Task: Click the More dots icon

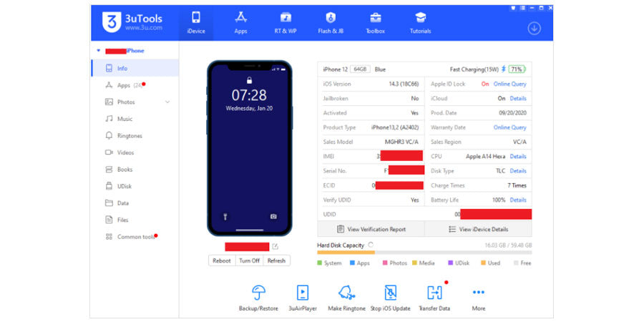Action: 479,293
